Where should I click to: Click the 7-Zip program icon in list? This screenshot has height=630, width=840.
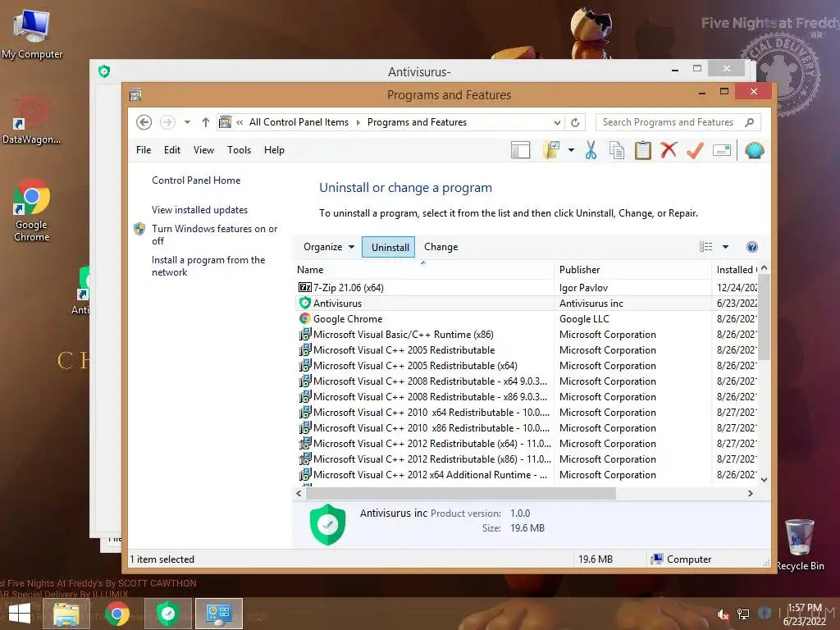click(305, 288)
